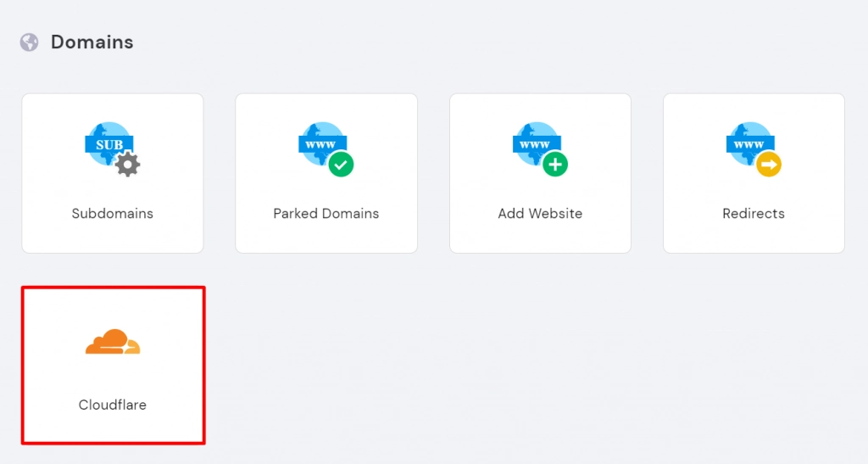This screenshot has width=868, height=464.
Task: Click the Domains globe section icon
Action: [x=30, y=42]
